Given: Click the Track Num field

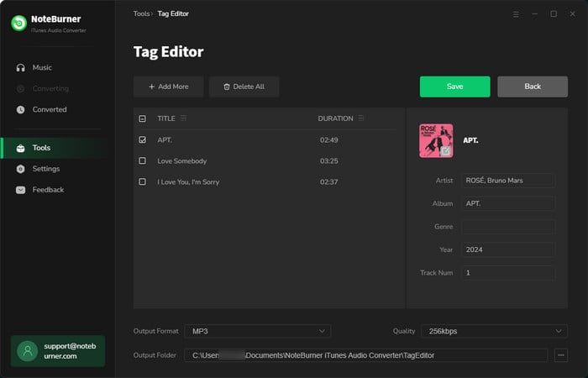Looking at the screenshot, I should pos(508,273).
